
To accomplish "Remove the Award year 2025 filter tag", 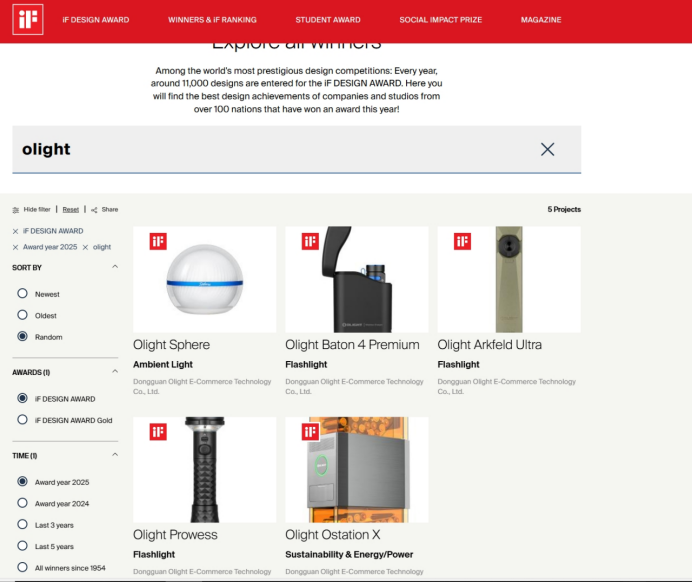I will coord(15,247).
